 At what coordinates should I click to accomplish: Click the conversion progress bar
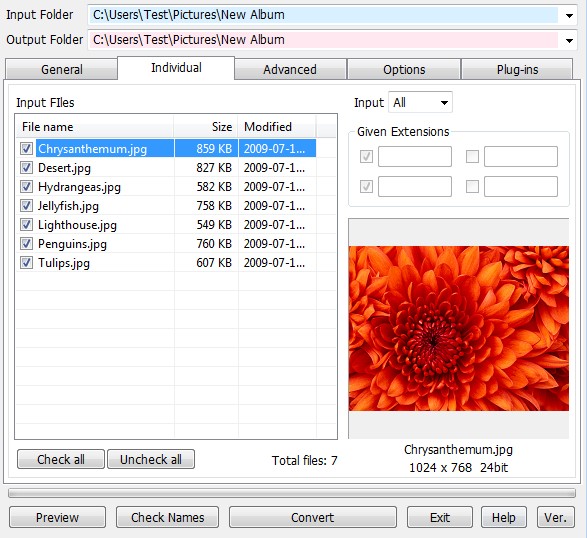click(x=292, y=493)
